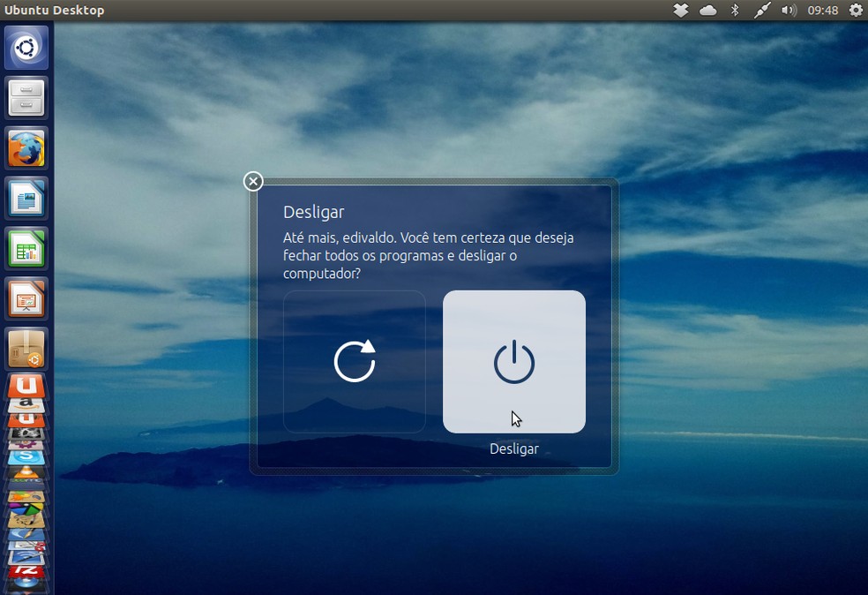Open the cloud indicator in panel
The height and width of the screenshot is (595, 868).
[708, 10]
